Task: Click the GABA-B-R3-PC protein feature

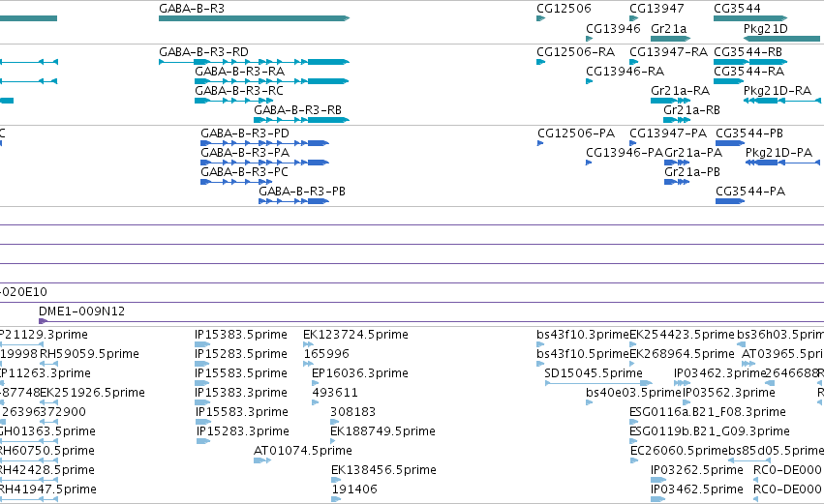Action: (x=236, y=182)
